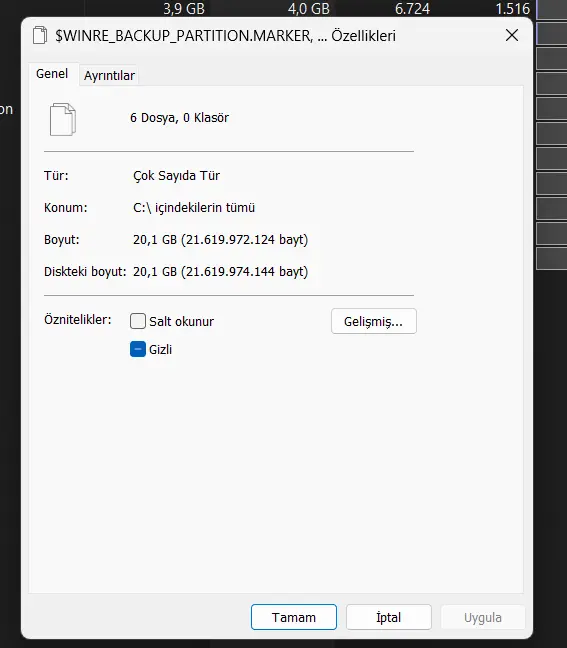The height and width of the screenshot is (648, 567).
Task: Select the 'C:\ içindekilerin tümü' location text
Action: click(x=194, y=207)
